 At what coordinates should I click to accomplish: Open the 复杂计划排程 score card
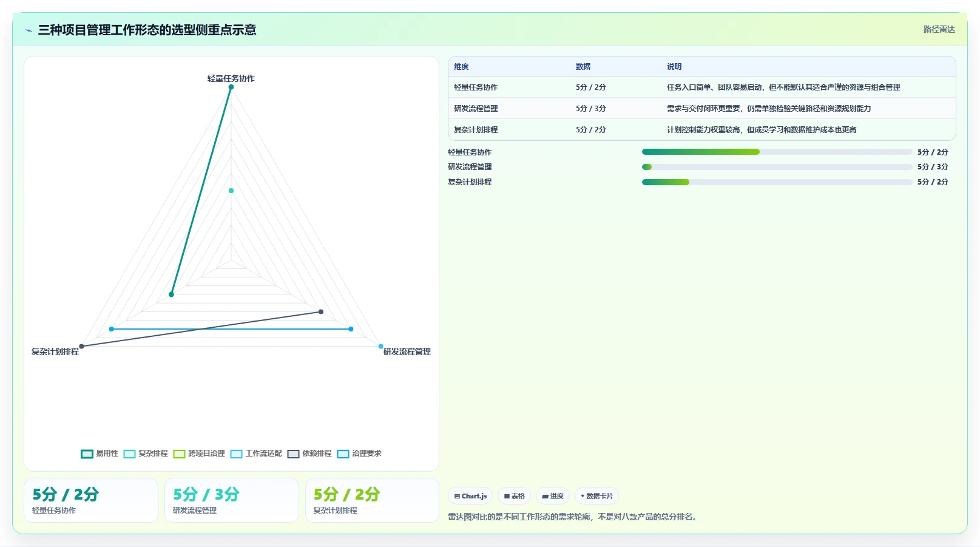pyautogui.click(x=372, y=500)
